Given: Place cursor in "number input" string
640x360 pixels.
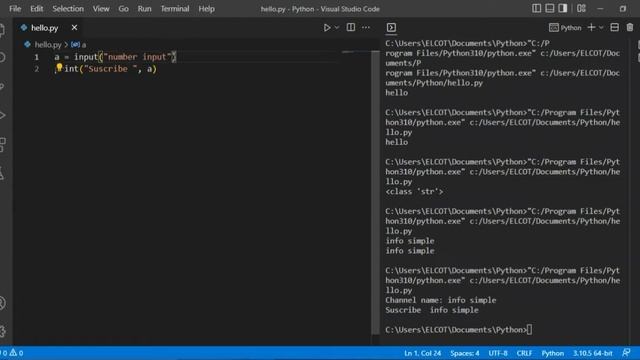Looking at the screenshot, I should (137, 57).
